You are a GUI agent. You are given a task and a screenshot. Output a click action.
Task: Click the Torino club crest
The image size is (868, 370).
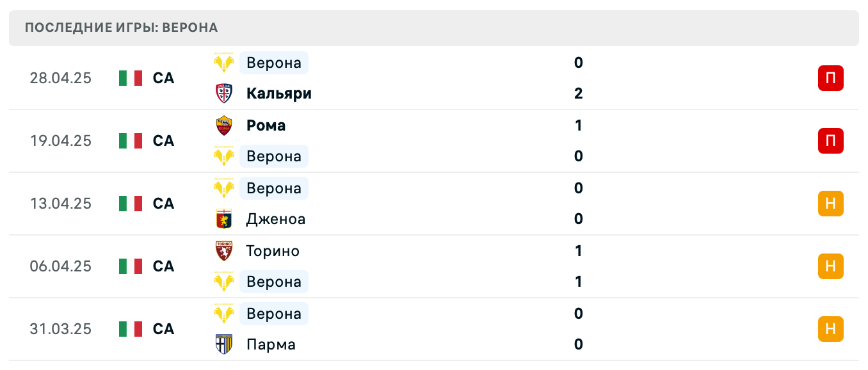pos(225,250)
